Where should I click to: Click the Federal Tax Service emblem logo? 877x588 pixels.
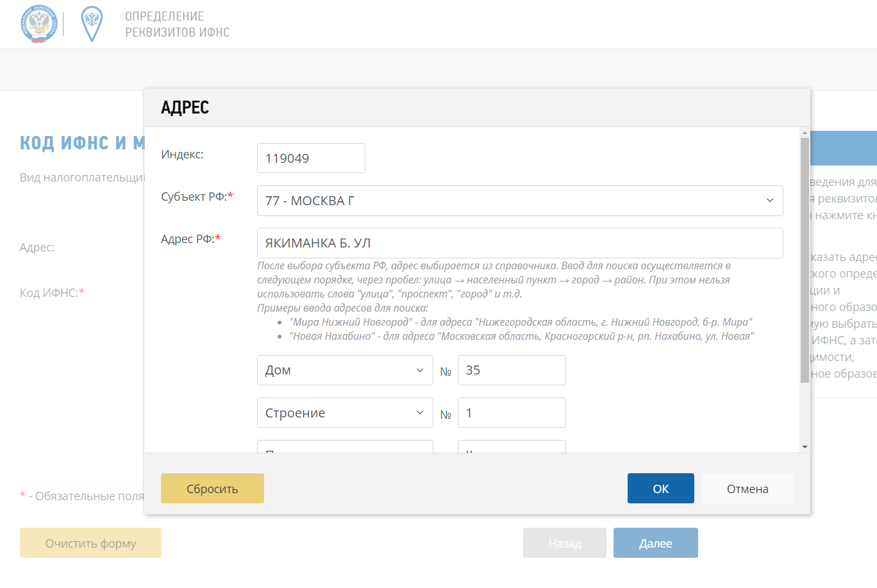pyautogui.click(x=39, y=24)
